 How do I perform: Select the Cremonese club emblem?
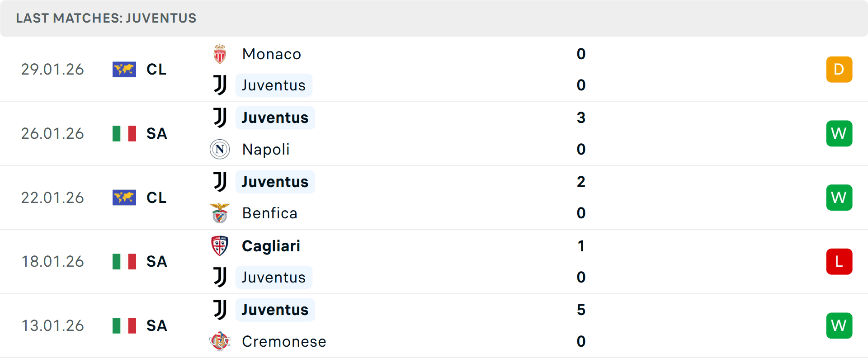tap(220, 342)
